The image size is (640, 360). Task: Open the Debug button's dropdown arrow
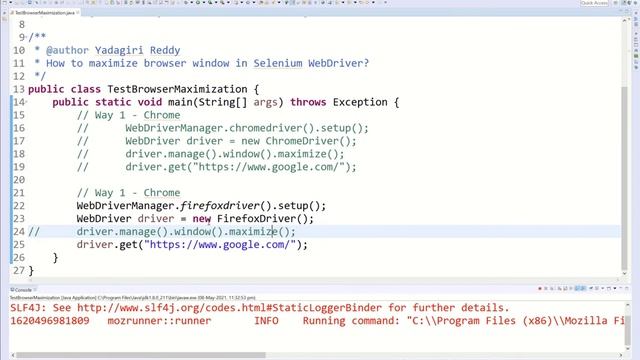click(x=192, y=2)
